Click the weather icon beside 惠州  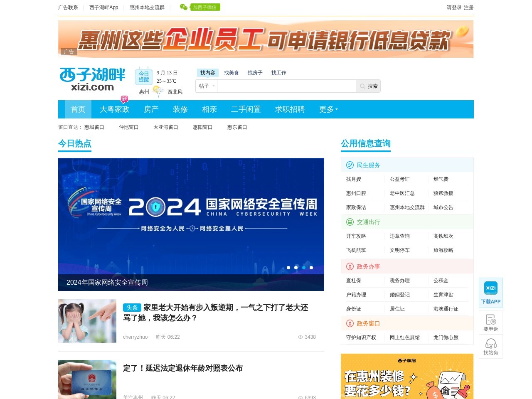[157, 90]
